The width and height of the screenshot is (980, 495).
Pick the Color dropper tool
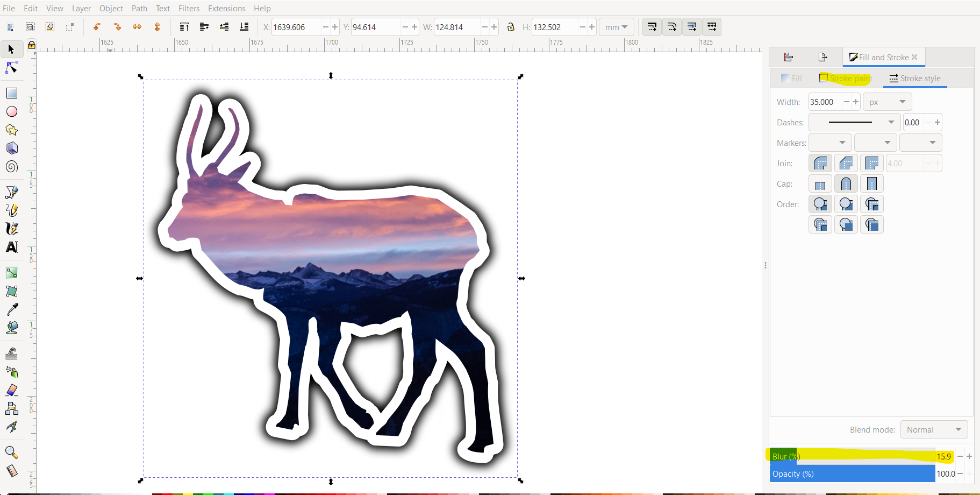[x=11, y=308]
